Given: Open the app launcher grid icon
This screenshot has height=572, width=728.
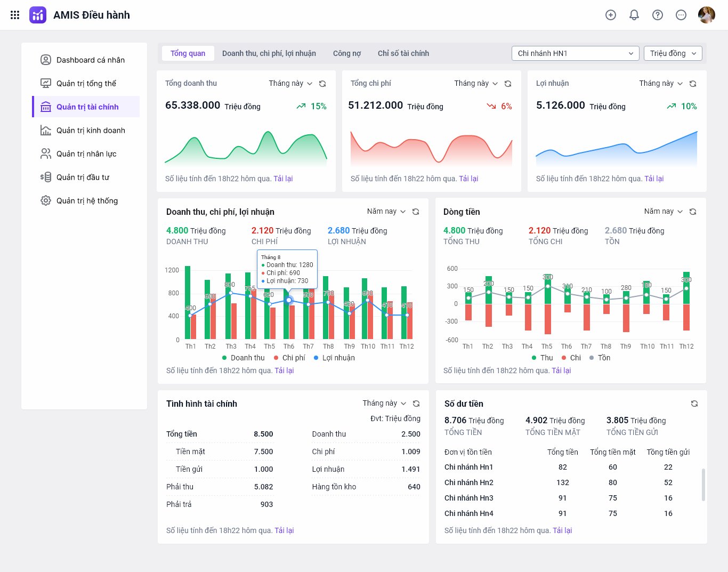Looking at the screenshot, I should pyautogui.click(x=15, y=15).
